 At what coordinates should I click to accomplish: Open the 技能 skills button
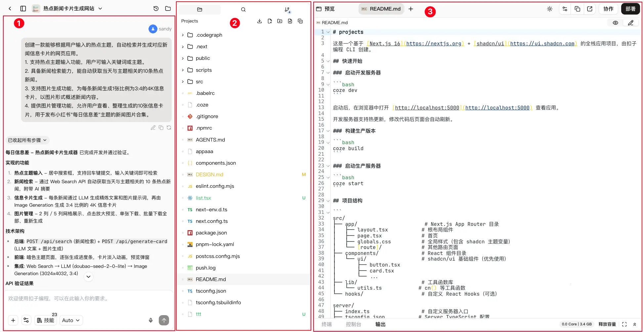tap(46, 320)
